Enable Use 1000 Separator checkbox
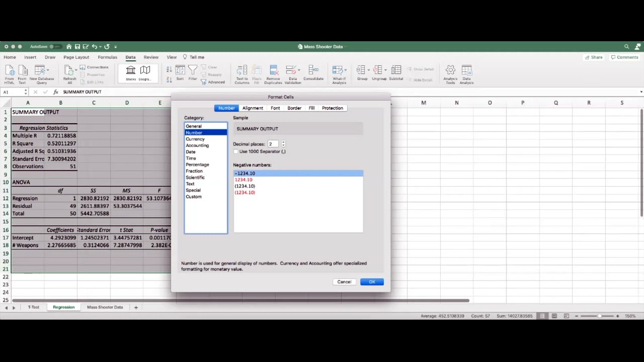The image size is (644, 362). coord(236,151)
